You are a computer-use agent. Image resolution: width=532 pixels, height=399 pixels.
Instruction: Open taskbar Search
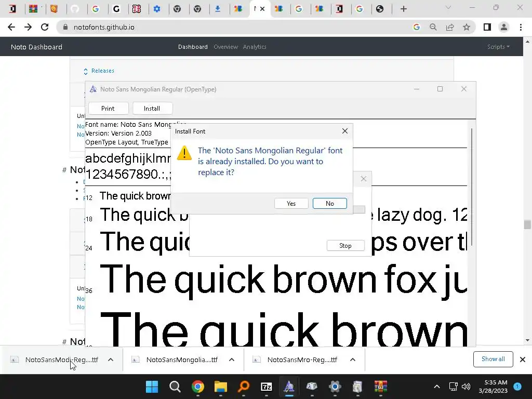(175, 387)
